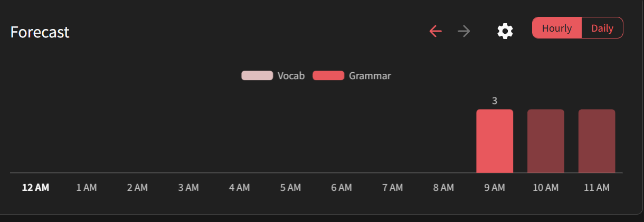Viewport: 644px width, 222px height.
Task: Click the 12 AM axis label
Action: tap(35, 188)
